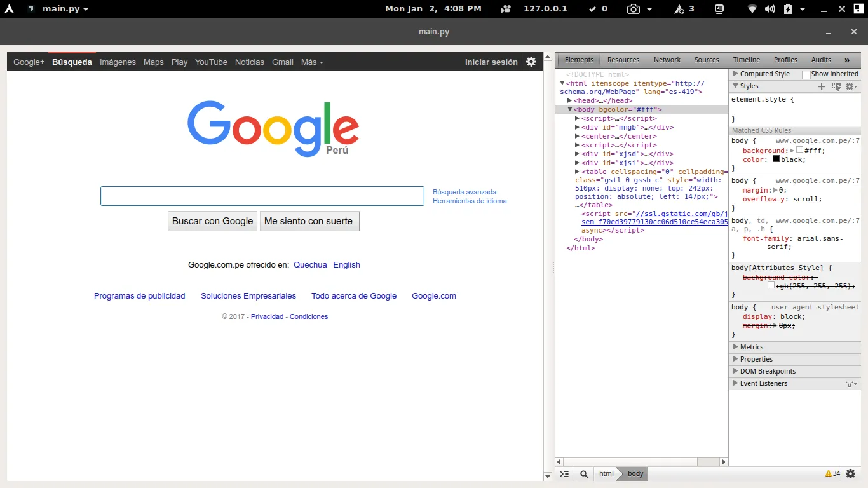
Task: Click the Elements panel horizontal scrollbar right arrow
Action: pyautogui.click(x=723, y=462)
